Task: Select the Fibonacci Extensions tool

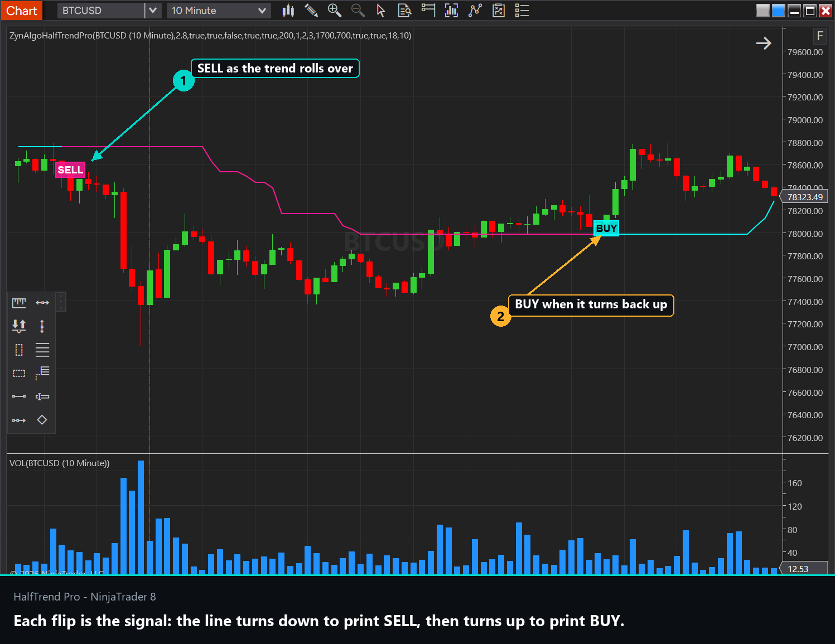Action: tap(42, 373)
